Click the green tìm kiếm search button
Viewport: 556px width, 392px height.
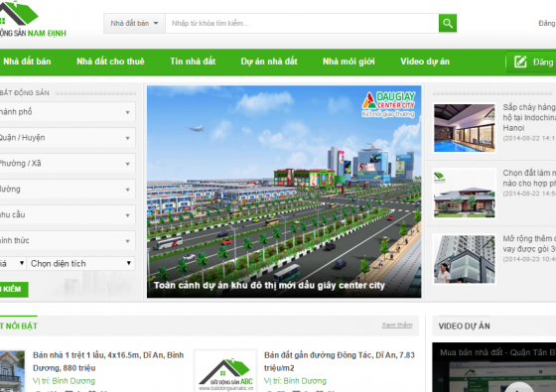click(x=14, y=289)
